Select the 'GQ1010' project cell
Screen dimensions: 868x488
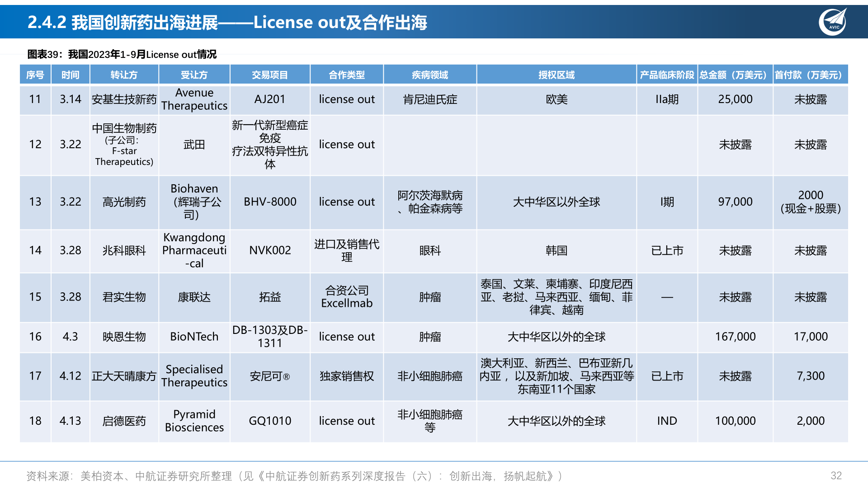(270, 421)
